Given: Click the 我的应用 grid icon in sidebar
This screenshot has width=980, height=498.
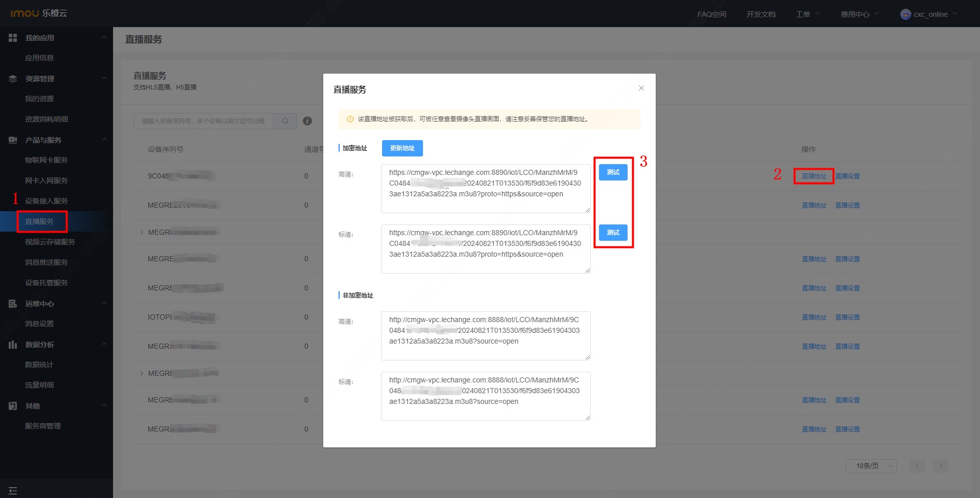Looking at the screenshot, I should pos(13,38).
